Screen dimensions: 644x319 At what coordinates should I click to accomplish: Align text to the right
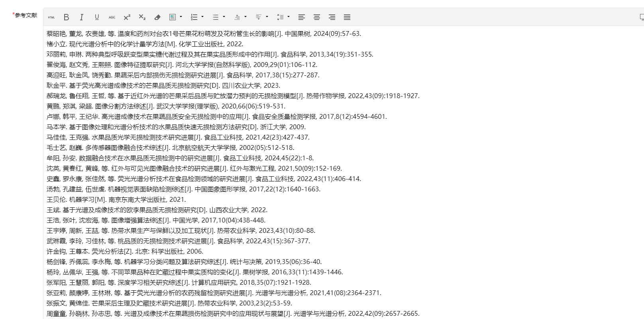point(332,17)
